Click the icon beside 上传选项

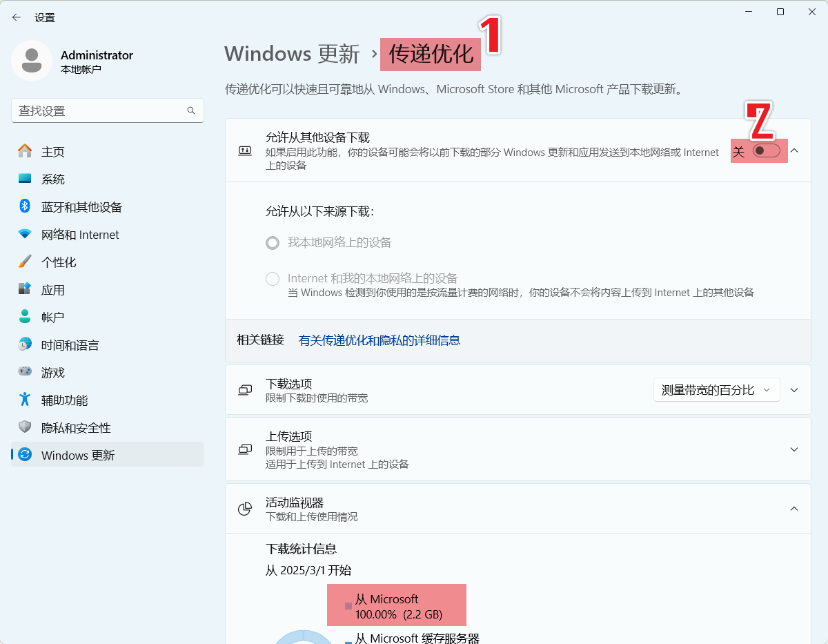[245, 449]
